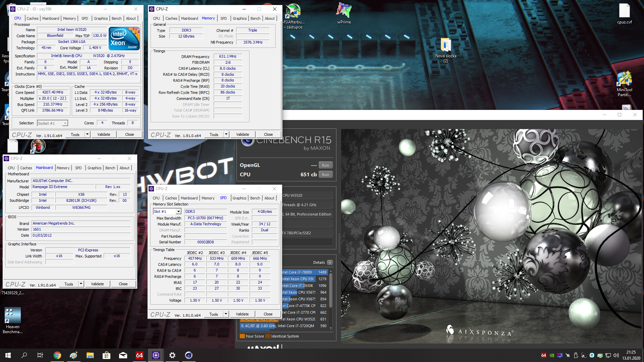The width and height of the screenshot is (644, 362).
Task: Switch to AIDA64 on the taskbar
Action: (139, 355)
